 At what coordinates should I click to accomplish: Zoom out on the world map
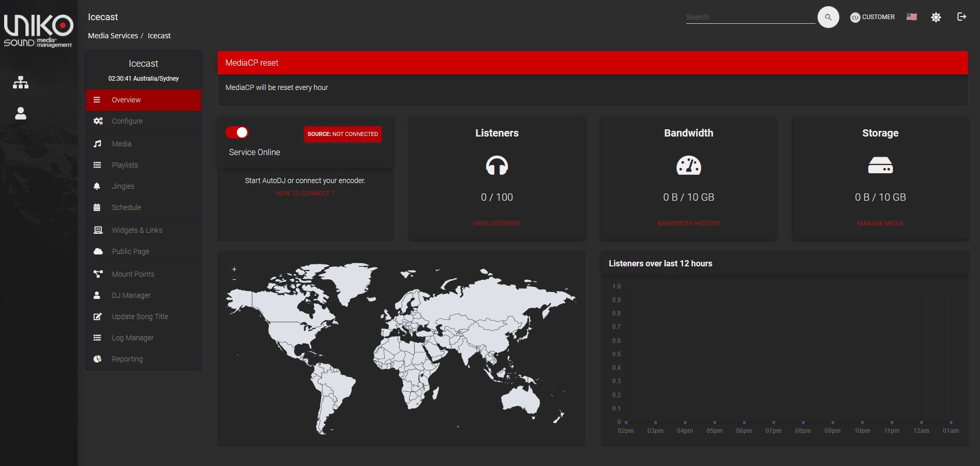234,279
